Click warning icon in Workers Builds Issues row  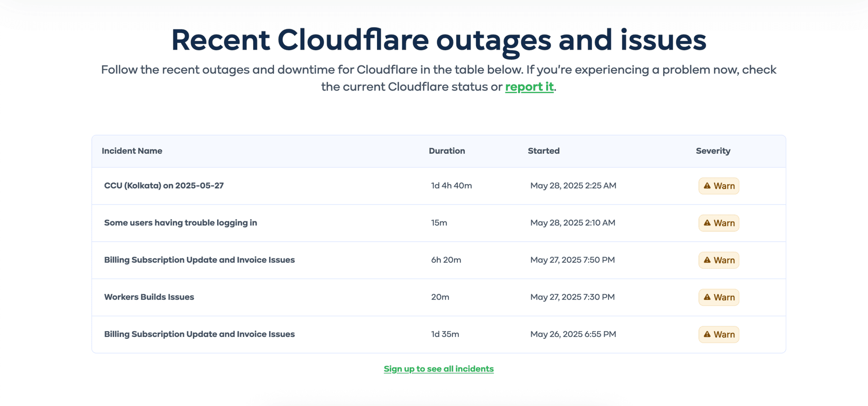coord(708,297)
